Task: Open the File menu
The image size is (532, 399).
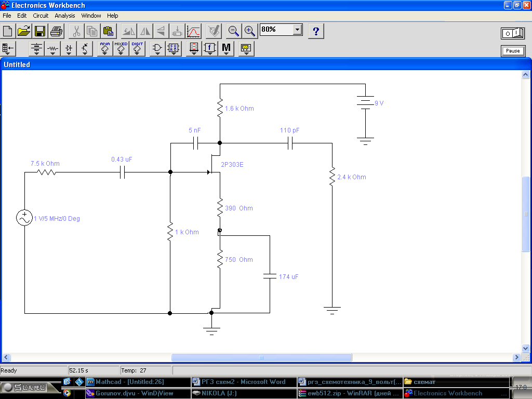Action: (x=7, y=16)
